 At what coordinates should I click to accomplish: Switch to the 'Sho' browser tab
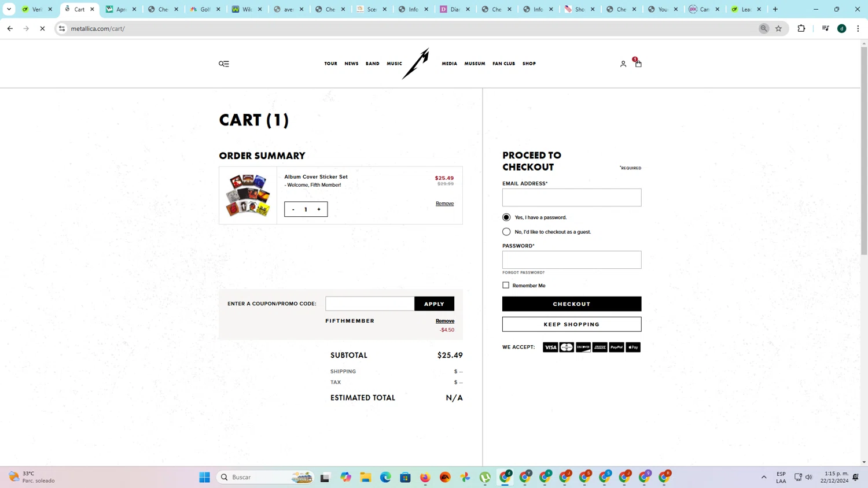[x=580, y=9]
